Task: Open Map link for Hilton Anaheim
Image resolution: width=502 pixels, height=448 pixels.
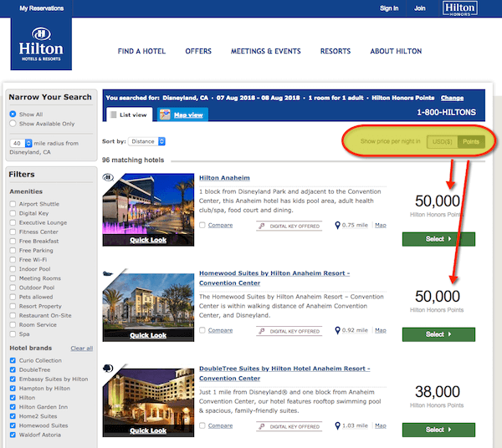Action: click(381, 225)
